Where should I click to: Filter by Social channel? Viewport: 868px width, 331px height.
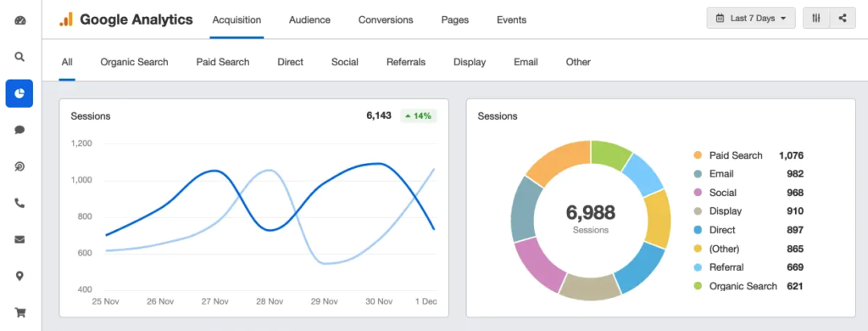pos(345,62)
